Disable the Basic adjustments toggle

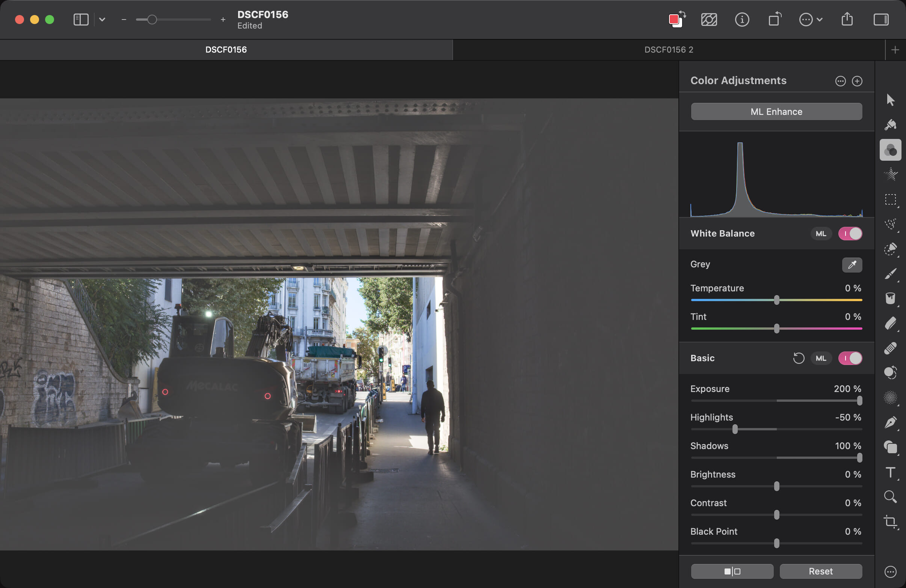tap(850, 358)
